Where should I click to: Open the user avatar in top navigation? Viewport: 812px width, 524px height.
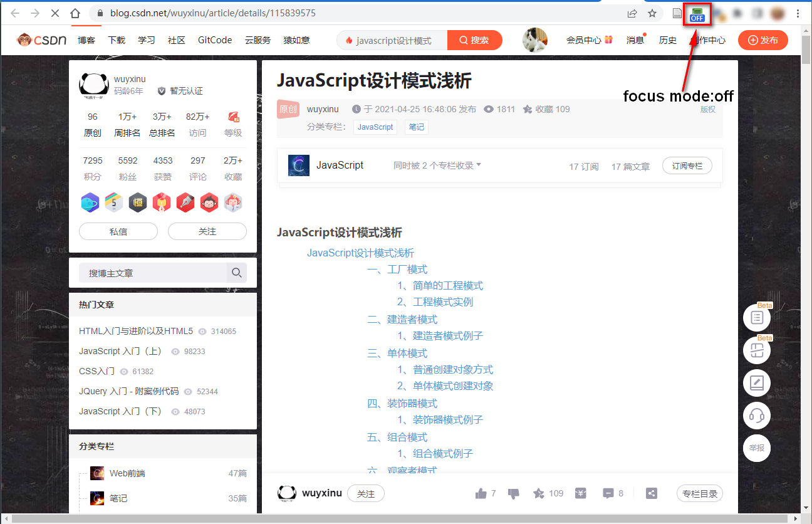pyautogui.click(x=535, y=40)
